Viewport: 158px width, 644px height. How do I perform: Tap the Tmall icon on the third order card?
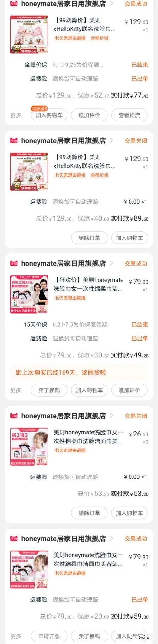click(x=14, y=263)
